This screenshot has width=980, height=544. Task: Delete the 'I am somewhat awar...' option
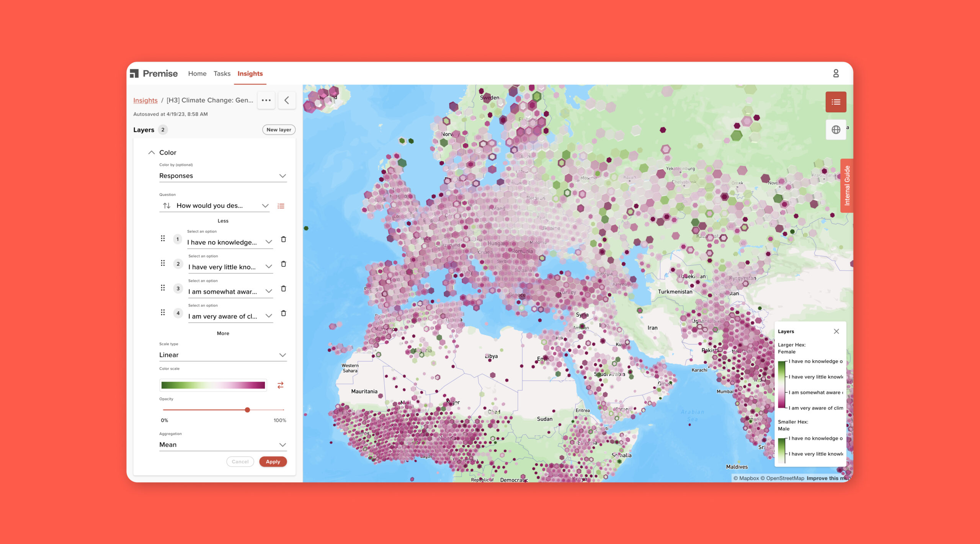tap(283, 288)
